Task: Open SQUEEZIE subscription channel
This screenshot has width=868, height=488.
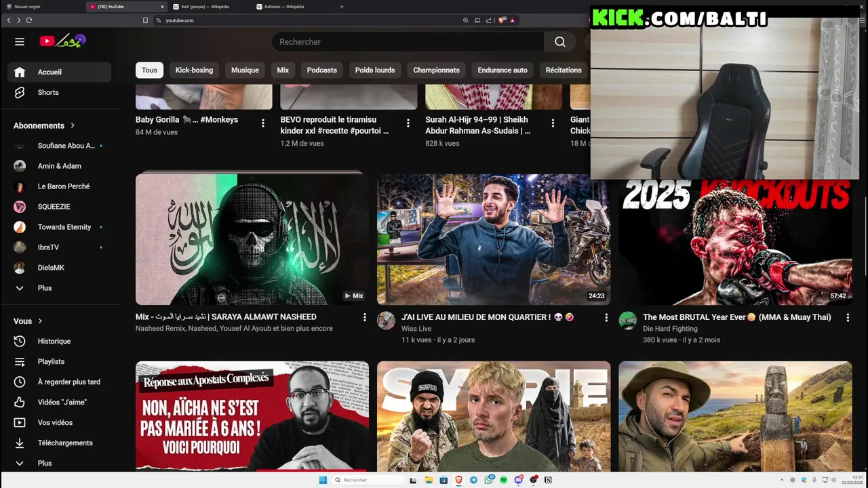Action: point(59,207)
